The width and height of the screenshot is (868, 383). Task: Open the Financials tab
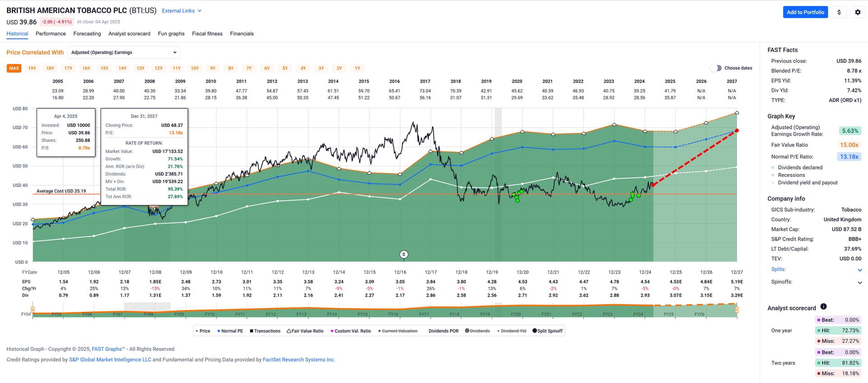242,33
